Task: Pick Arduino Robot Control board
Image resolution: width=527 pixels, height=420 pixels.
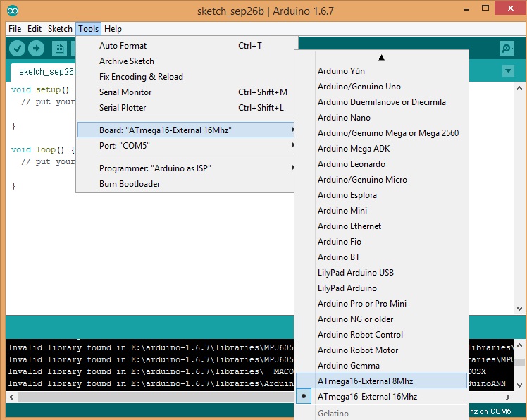Action: click(x=381, y=334)
